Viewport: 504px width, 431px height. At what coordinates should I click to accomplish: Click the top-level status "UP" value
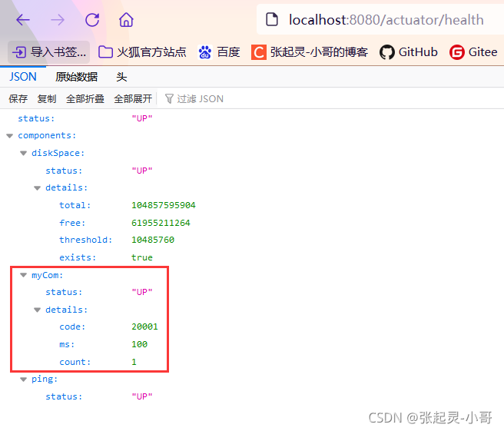142,118
